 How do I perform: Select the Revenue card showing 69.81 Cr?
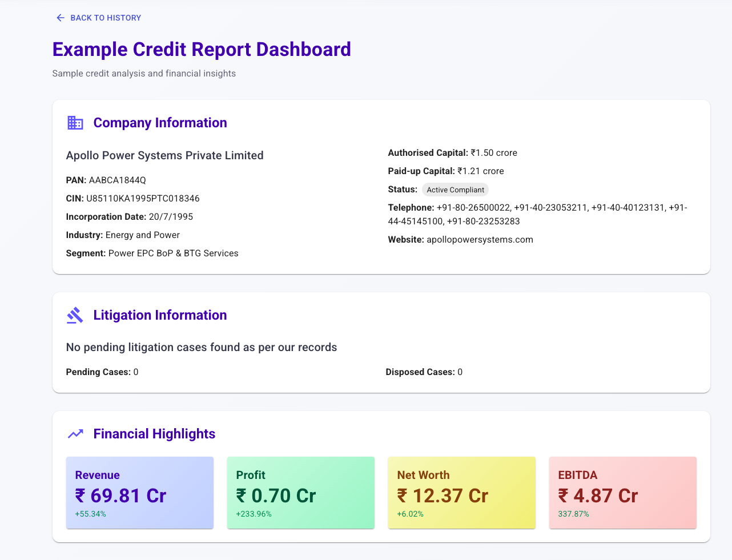point(139,492)
